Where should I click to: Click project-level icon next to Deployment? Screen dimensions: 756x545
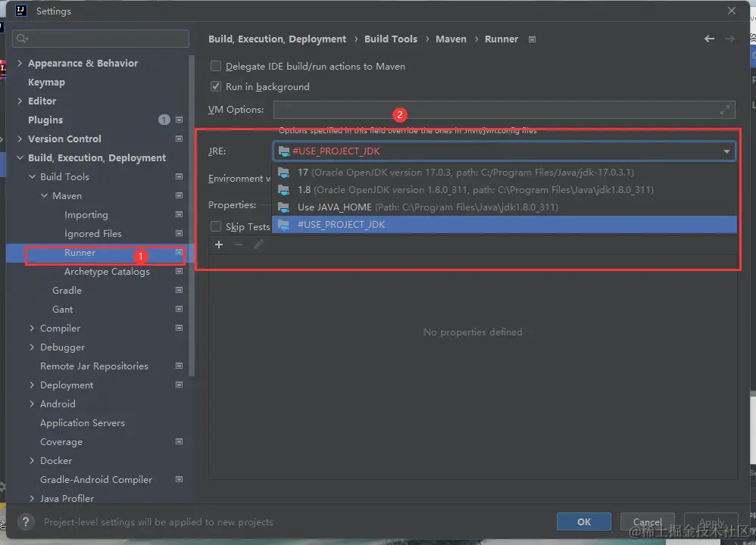(x=179, y=385)
